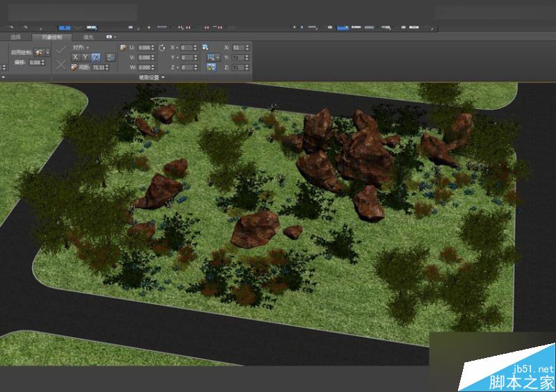Screen dimensions: 556x392
Task: Click the 启用绘制 paint object icon
Action: point(39,52)
